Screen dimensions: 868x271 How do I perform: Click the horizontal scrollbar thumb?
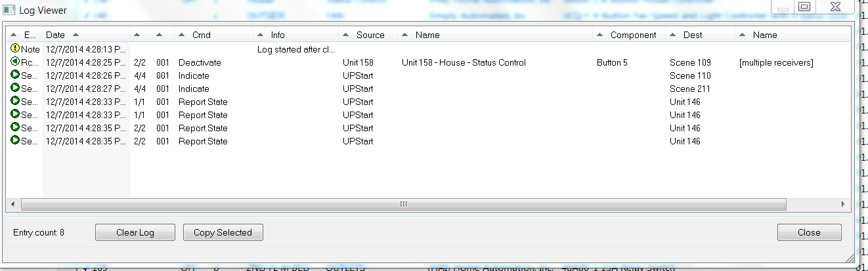tap(404, 205)
